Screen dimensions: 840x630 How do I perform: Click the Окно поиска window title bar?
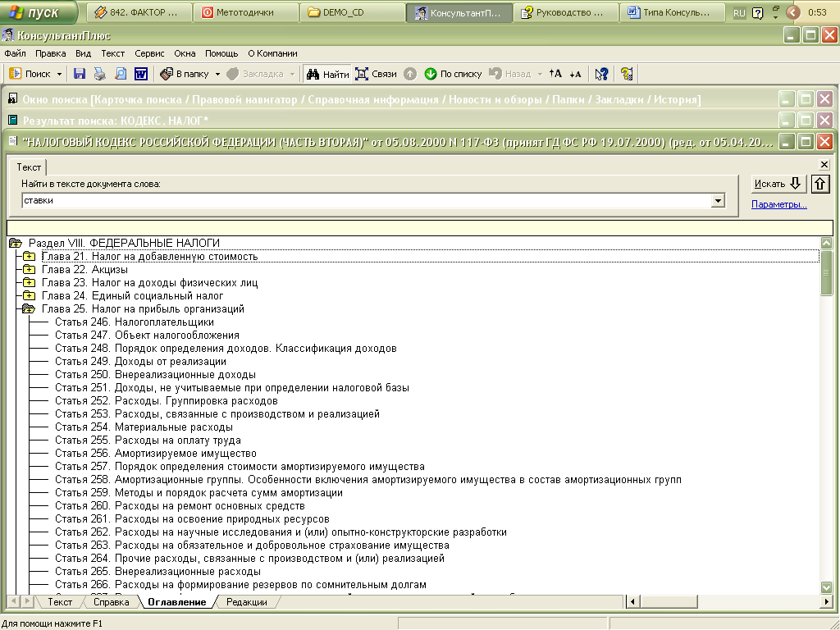point(390,99)
